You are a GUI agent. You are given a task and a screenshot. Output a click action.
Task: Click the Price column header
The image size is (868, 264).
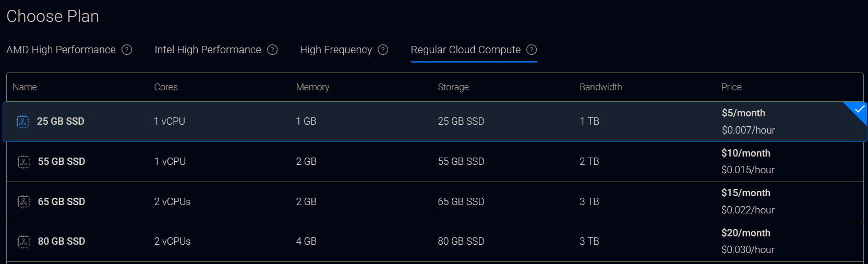pyautogui.click(x=731, y=87)
